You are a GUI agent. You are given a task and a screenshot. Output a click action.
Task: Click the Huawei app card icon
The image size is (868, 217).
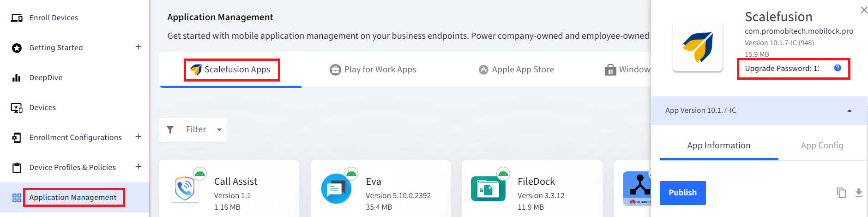tap(637, 189)
